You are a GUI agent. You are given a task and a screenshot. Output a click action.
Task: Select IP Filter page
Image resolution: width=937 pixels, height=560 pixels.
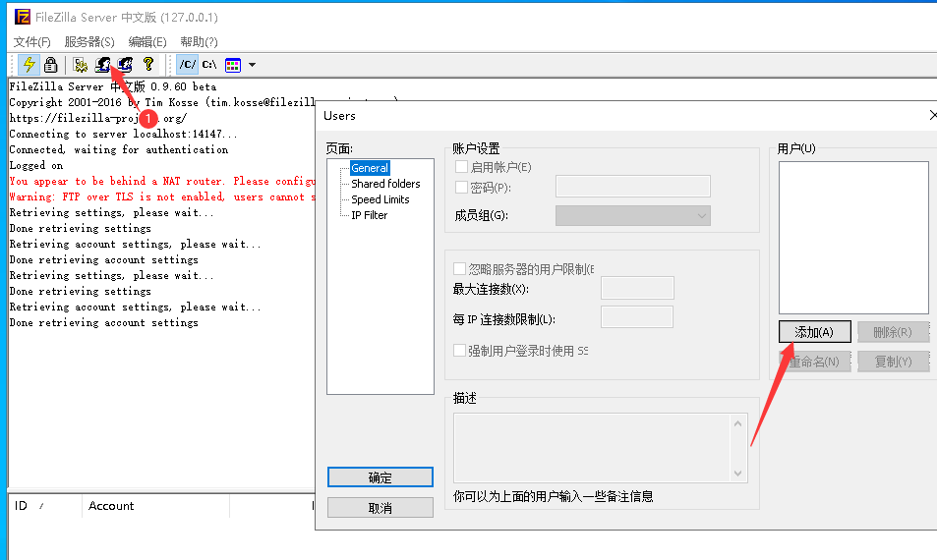pos(370,215)
